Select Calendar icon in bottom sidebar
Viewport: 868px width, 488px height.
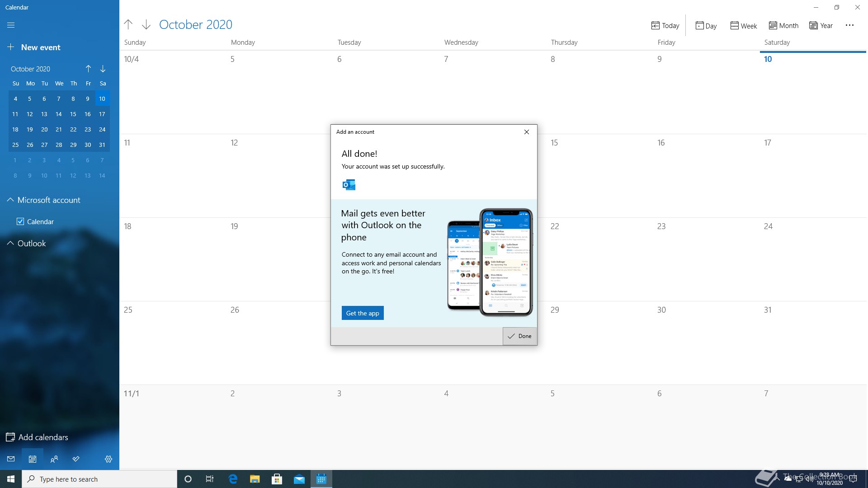point(33,459)
